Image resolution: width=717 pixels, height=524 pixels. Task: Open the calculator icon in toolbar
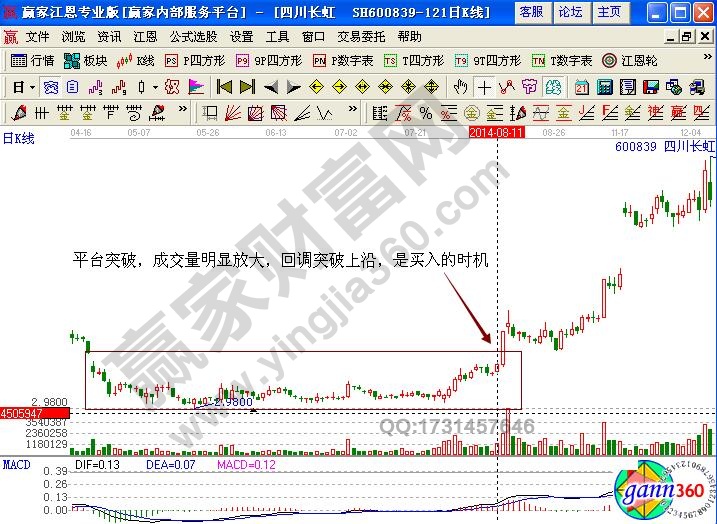(603, 87)
